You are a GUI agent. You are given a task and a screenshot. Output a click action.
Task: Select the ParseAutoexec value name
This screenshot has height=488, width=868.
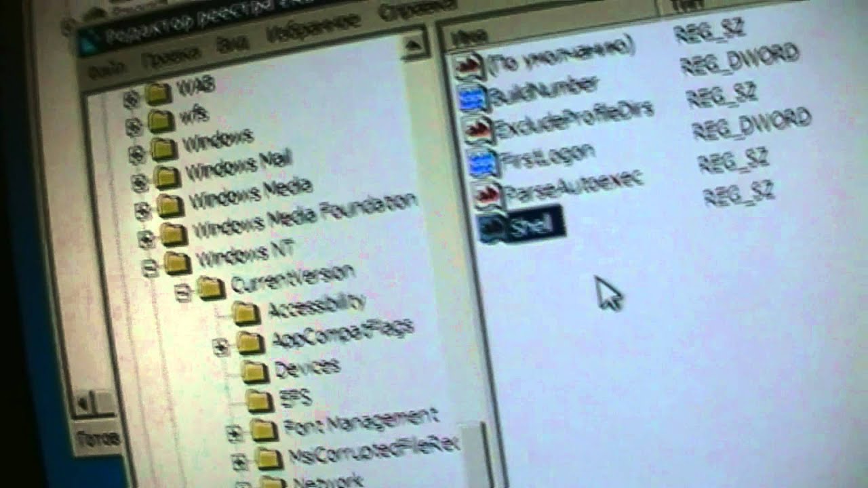(573, 187)
